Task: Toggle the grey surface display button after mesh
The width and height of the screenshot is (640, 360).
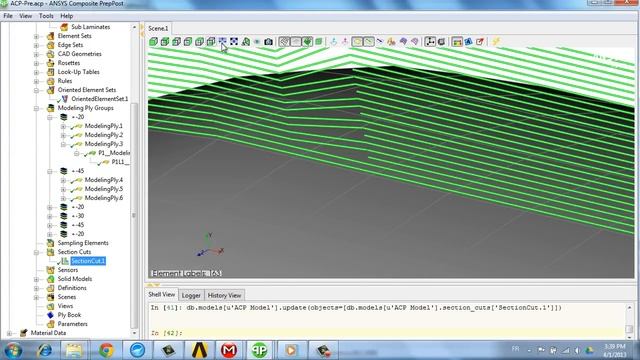Action: click(x=296, y=41)
